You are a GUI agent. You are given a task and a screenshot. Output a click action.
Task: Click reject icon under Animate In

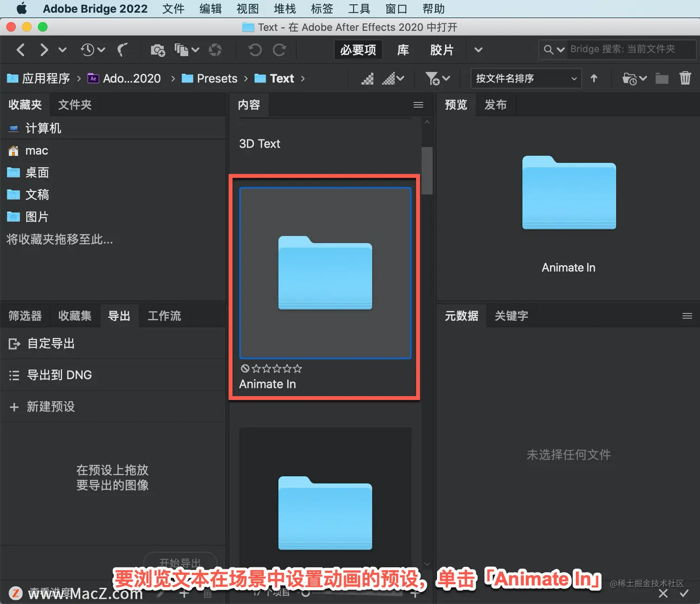[x=245, y=368]
